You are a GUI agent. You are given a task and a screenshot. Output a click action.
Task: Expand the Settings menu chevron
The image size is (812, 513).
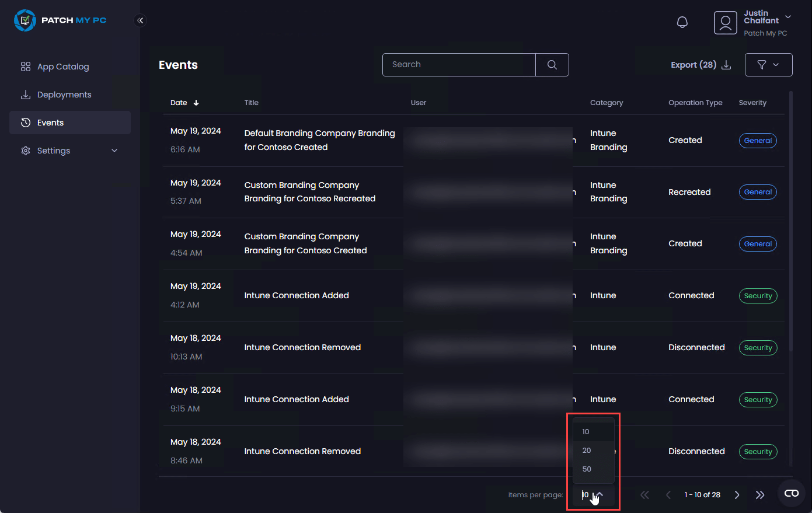(x=114, y=151)
